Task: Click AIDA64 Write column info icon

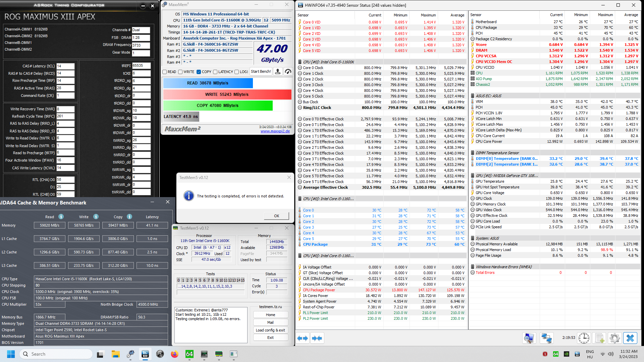Action: (96, 217)
